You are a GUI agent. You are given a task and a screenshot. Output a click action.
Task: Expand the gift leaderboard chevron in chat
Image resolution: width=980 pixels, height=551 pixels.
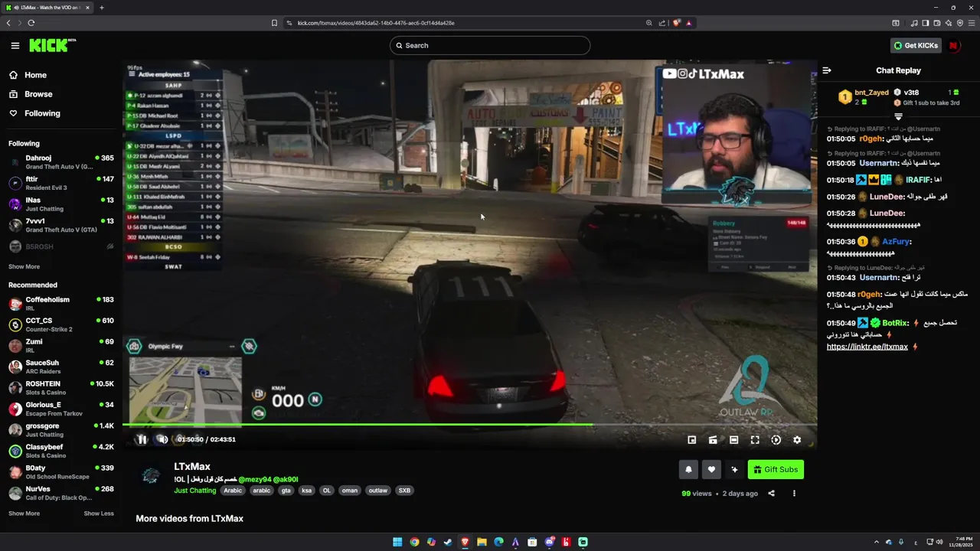(x=899, y=117)
